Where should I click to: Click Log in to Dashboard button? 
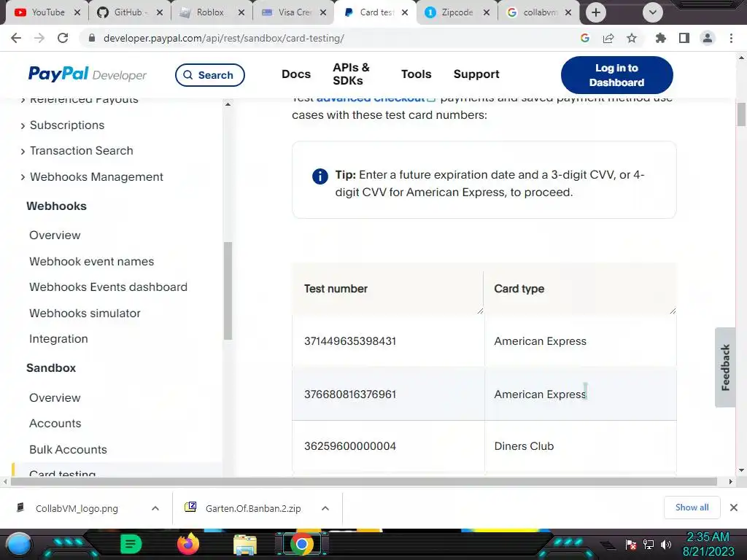tap(617, 75)
